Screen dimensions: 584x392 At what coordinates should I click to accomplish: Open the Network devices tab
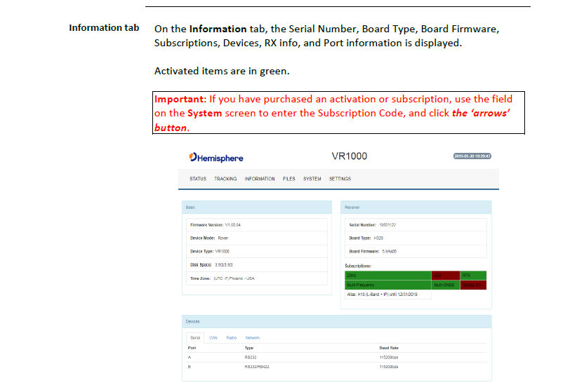[x=252, y=337]
